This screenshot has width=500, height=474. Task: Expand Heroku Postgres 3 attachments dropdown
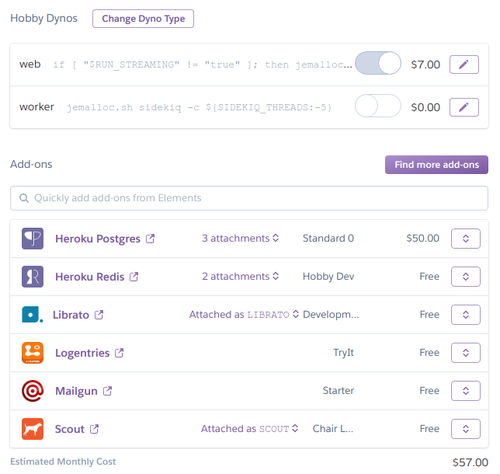click(x=240, y=238)
